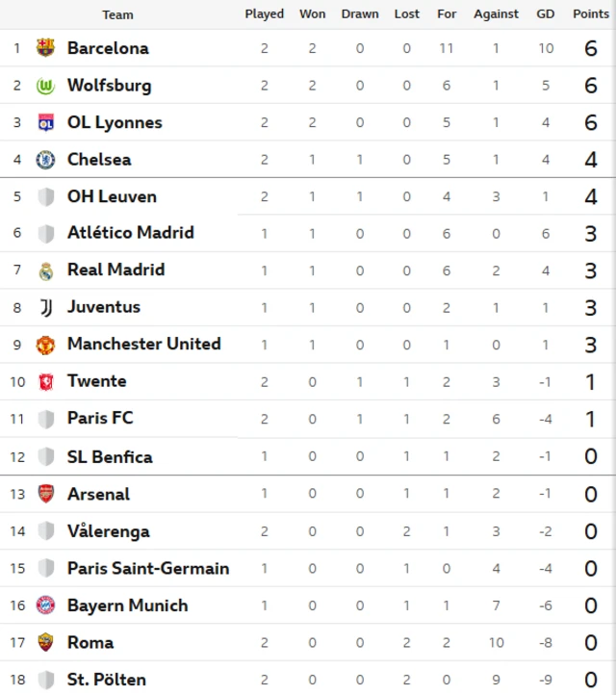This screenshot has width=616, height=695.
Task: Click the OL Lyonnes club crest
Action: [x=45, y=122]
